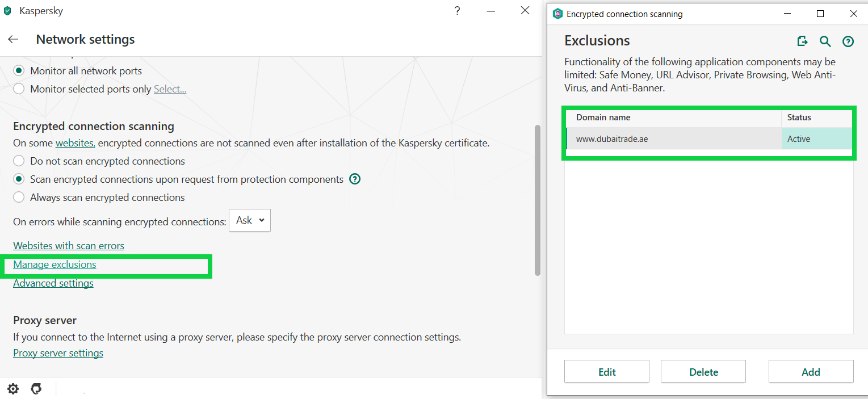
Task: Expand the Ask dropdown for scan errors
Action: (x=250, y=220)
